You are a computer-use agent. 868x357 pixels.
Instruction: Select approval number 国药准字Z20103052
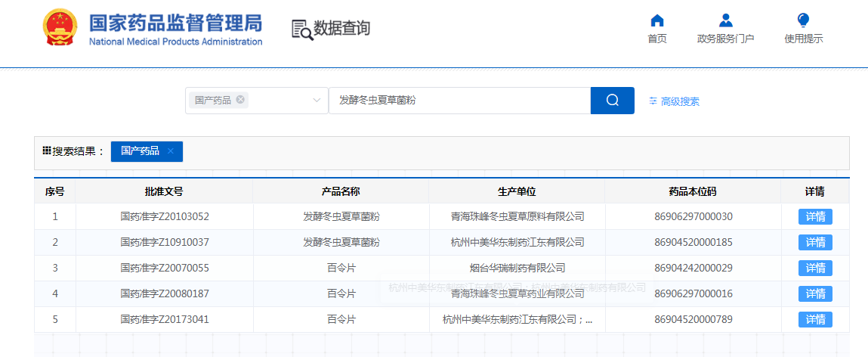click(165, 216)
